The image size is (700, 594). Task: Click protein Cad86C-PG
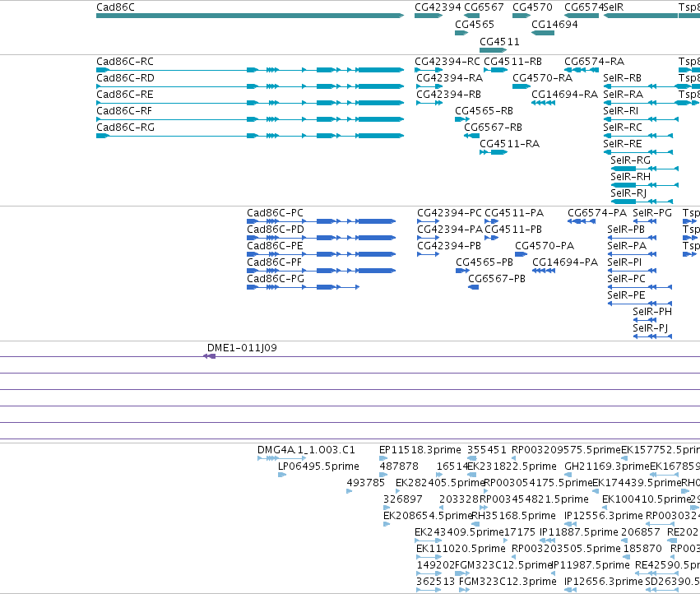click(x=304, y=287)
